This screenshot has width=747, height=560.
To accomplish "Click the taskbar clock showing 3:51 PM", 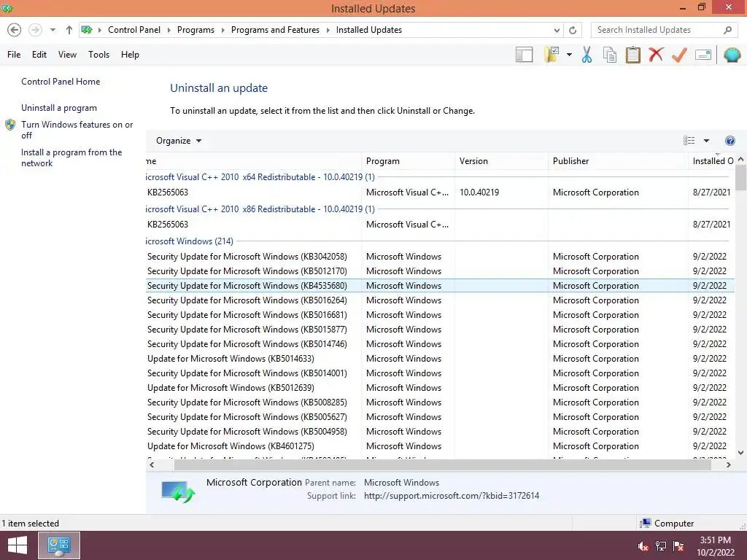I will (715, 546).
